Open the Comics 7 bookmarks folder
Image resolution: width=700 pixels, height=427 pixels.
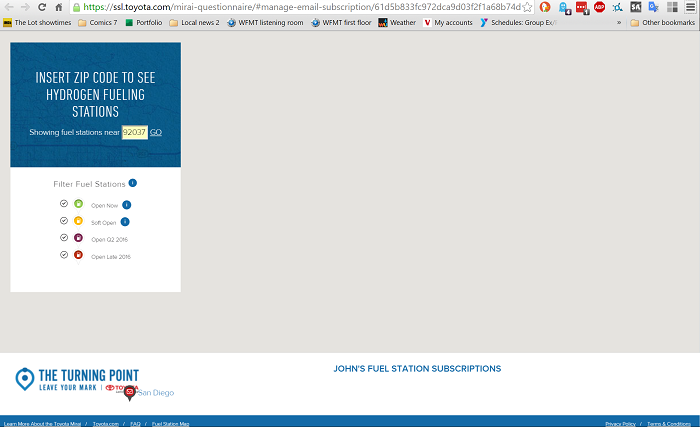pos(97,22)
